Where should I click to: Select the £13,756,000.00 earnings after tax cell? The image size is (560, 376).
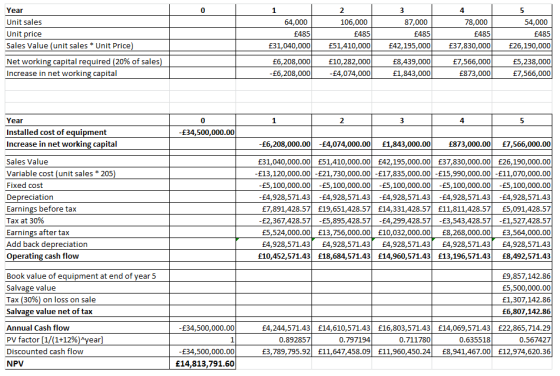pos(341,232)
